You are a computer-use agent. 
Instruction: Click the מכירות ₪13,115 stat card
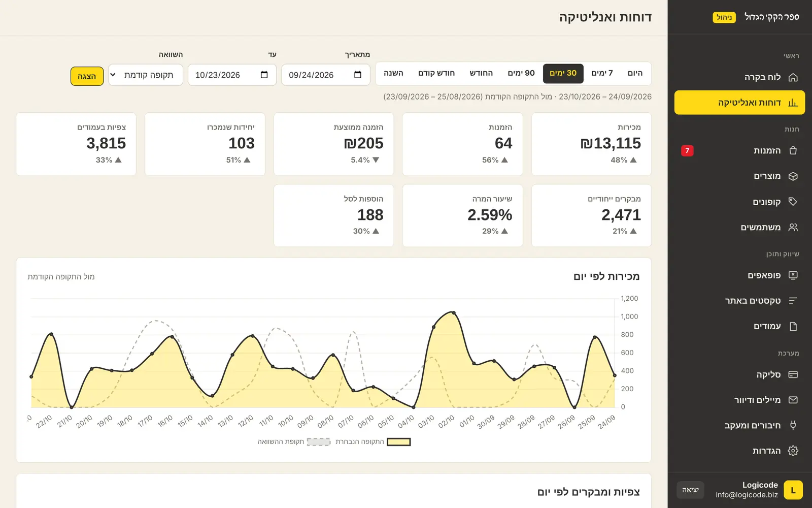pyautogui.click(x=591, y=144)
